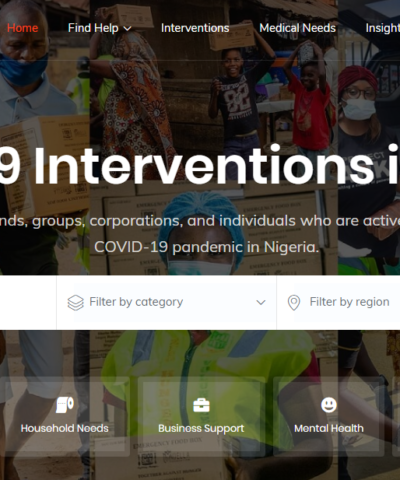Expand category filter using chevron arrow
400x480 pixels.
coord(261,302)
